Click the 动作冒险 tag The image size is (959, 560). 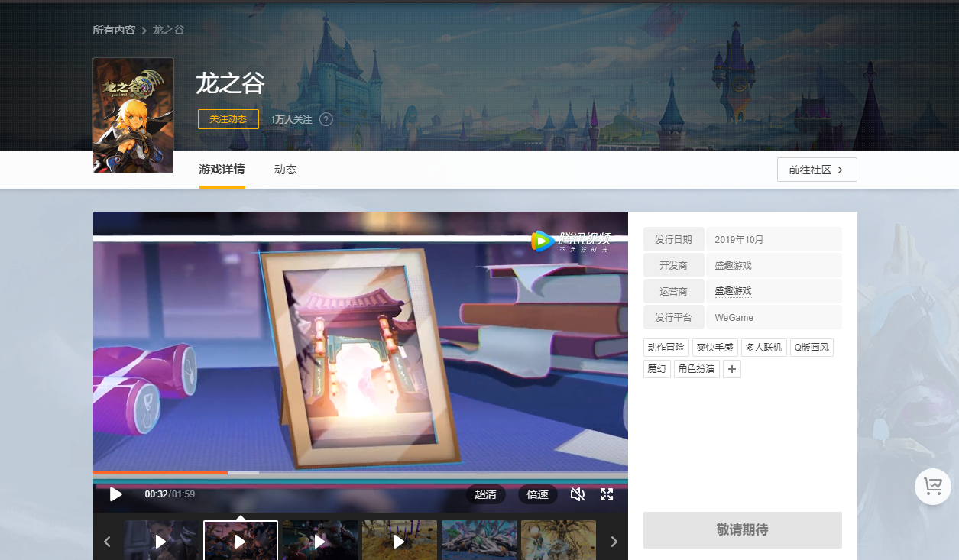(666, 348)
